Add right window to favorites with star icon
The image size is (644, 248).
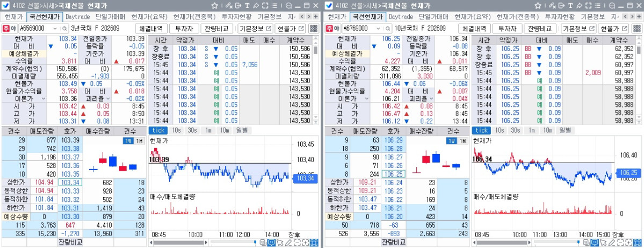click(538, 5)
